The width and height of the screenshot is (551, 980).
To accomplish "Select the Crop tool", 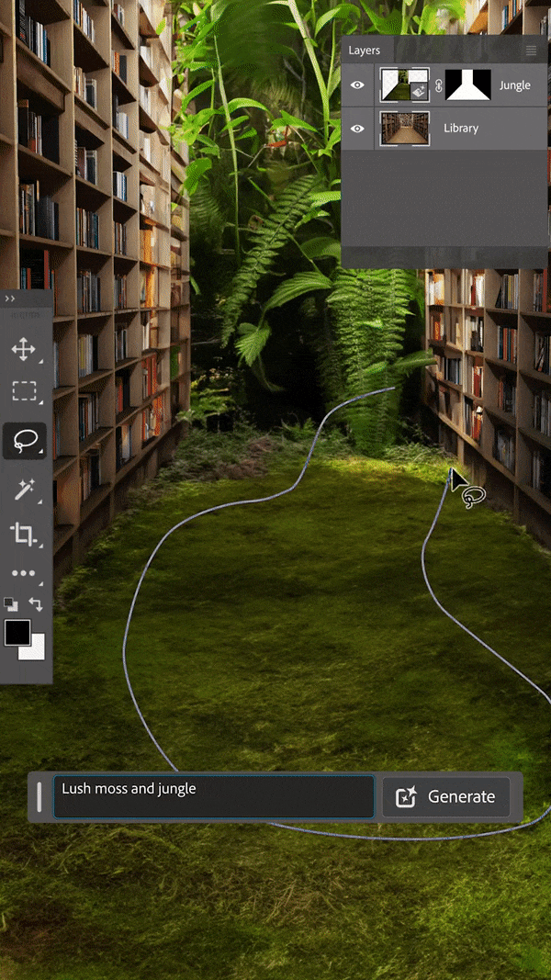I will [24, 535].
